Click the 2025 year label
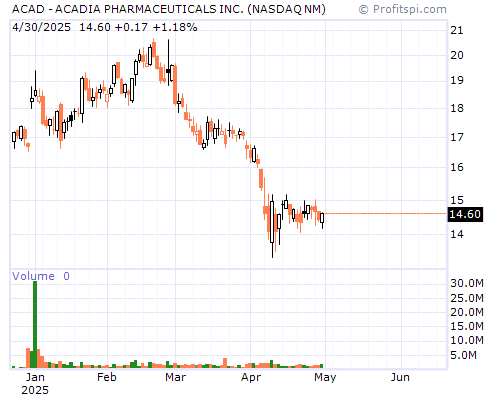This screenshot has width=500, height=400. click(x=35, y=390)
